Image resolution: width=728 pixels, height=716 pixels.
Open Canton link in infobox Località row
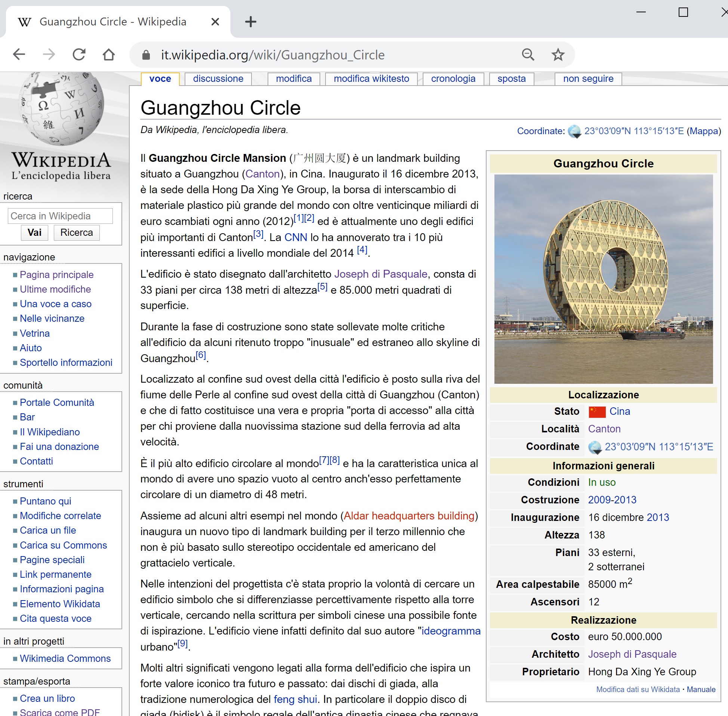[604, 429]
